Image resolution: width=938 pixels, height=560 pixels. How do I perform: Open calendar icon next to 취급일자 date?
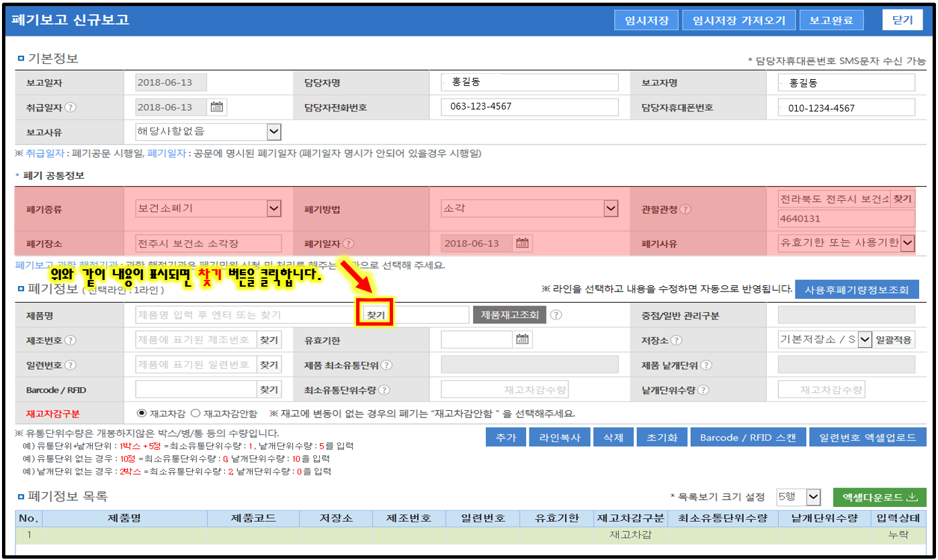[216, 107]
